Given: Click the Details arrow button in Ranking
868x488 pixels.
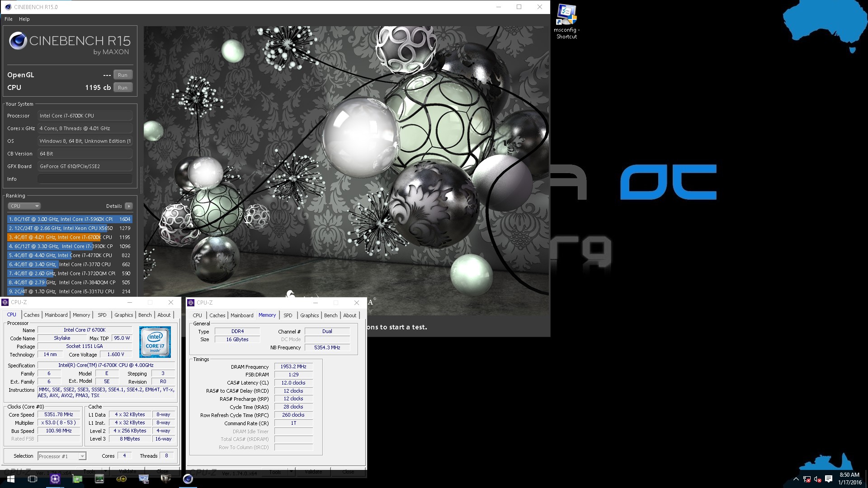Looking at the screenshot, I should pyautogui.click(x=129, y=206).
